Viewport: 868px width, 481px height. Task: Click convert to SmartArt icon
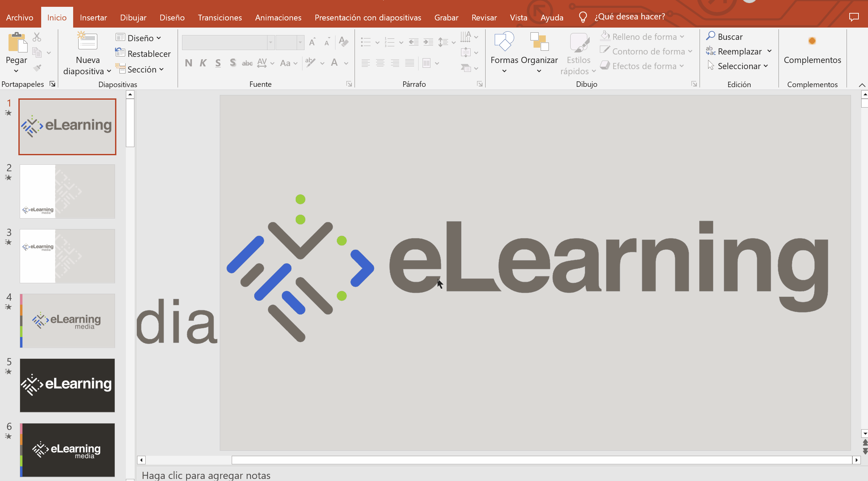click(x=465, y=68)
